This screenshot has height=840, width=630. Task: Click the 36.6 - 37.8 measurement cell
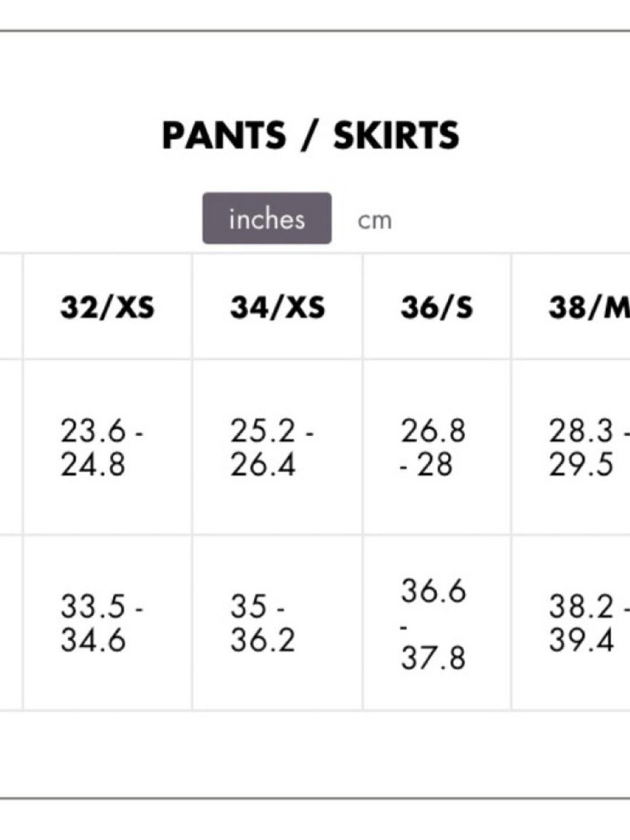tap(437, 623)
